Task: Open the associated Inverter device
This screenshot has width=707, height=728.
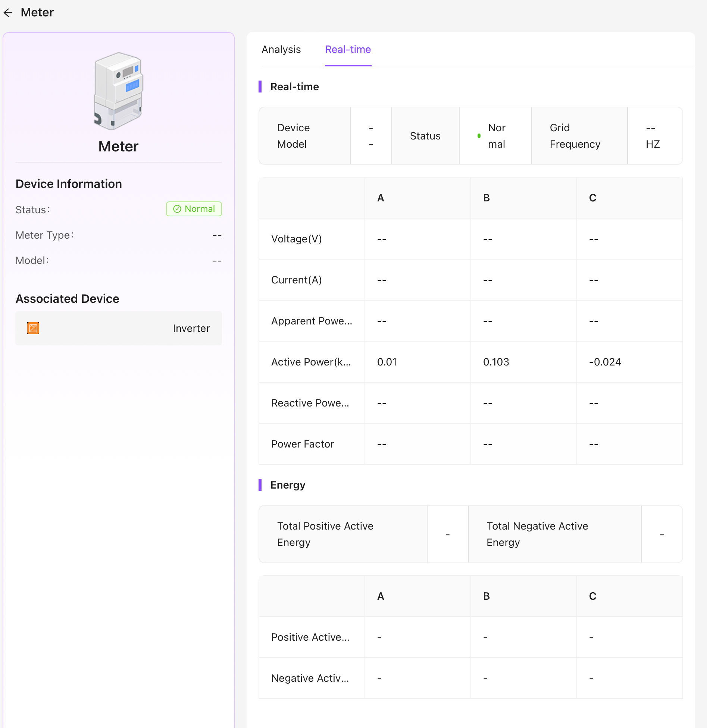Action: tap(191, 328)
